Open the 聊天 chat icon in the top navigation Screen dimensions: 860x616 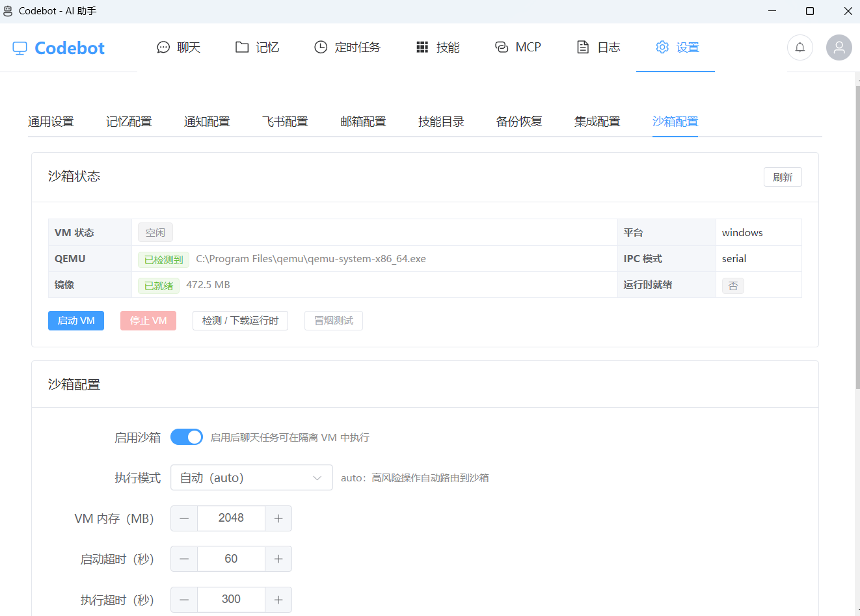(x=162, y=47)
